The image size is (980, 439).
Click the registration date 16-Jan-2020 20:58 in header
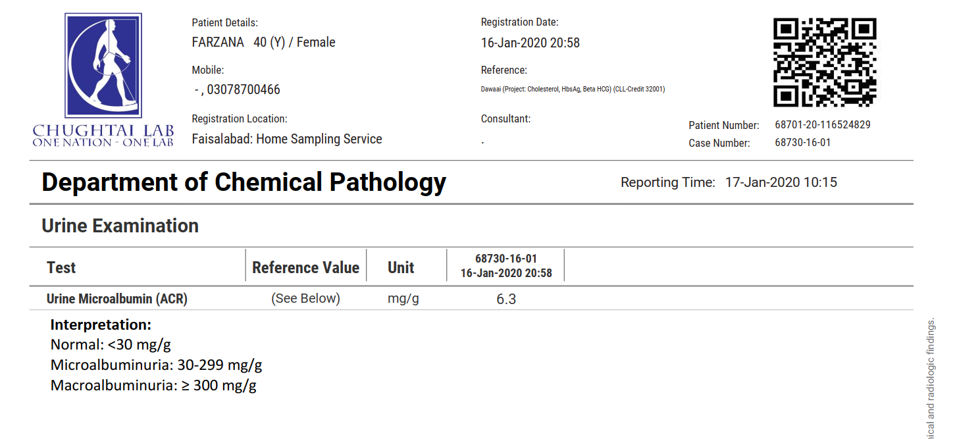tap(530, 43)
